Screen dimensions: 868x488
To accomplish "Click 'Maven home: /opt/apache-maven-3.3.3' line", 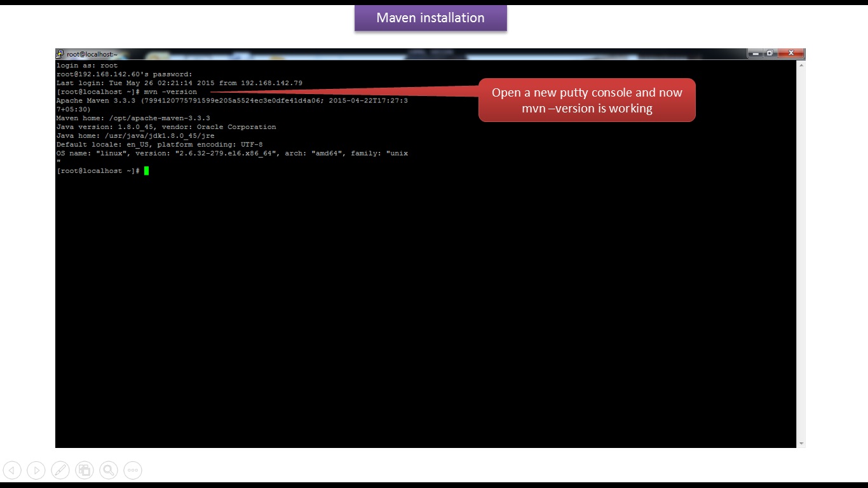I will point(133,118).
